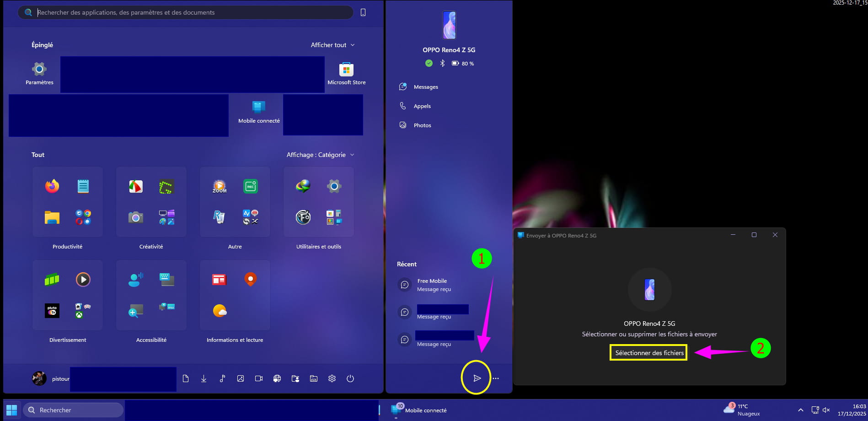Viewport: 868px width, 421px height.
Task: Expand the Afficher tout dropdown
Action: [x=332, y=45]
